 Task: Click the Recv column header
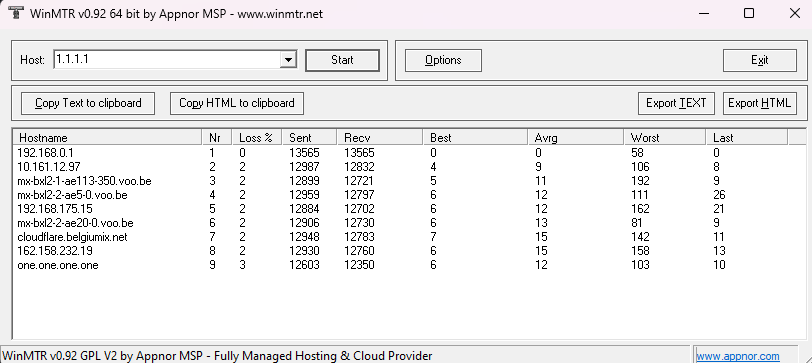(x=380, y=137)
